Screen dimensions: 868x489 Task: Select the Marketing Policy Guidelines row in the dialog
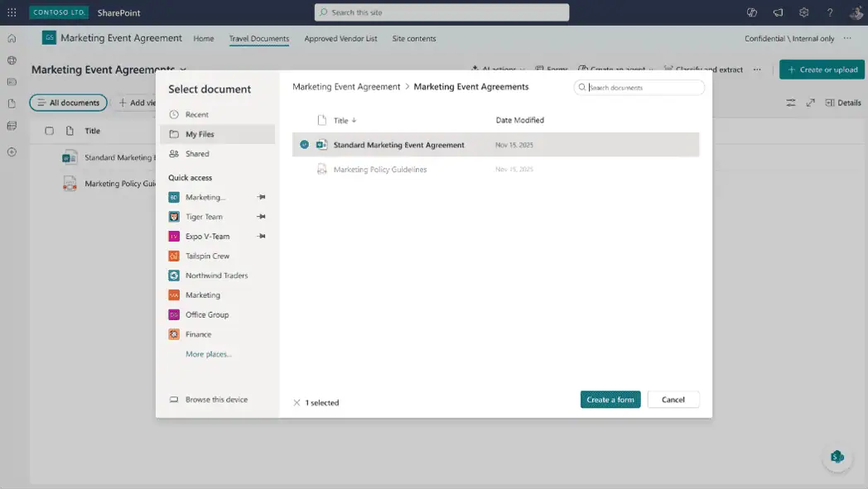[x=495, y=170]
